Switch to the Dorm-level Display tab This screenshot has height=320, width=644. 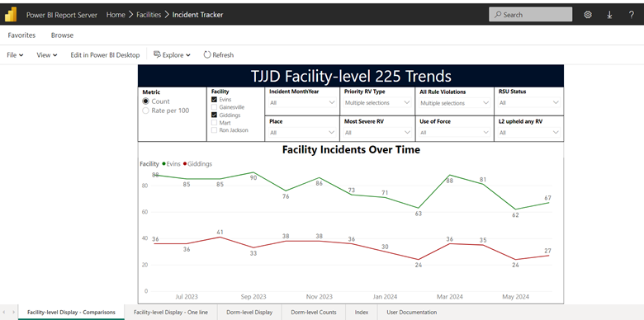[249, 313]
